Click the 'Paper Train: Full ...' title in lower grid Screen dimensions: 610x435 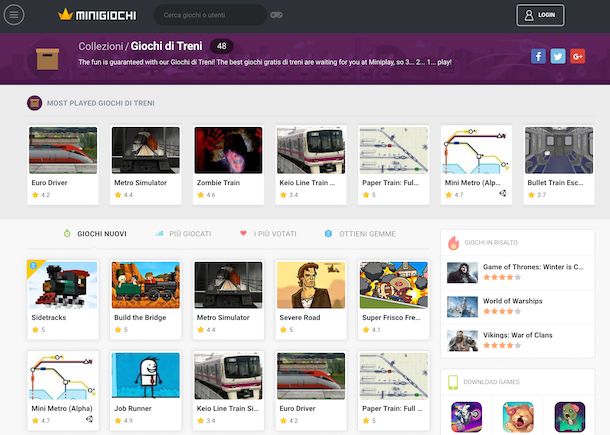392,409
